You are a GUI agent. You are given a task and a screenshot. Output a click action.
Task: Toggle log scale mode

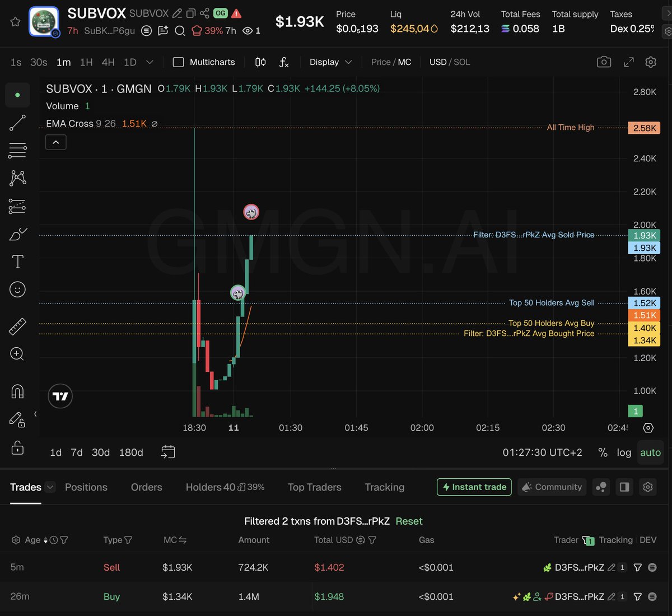point(624,452)
